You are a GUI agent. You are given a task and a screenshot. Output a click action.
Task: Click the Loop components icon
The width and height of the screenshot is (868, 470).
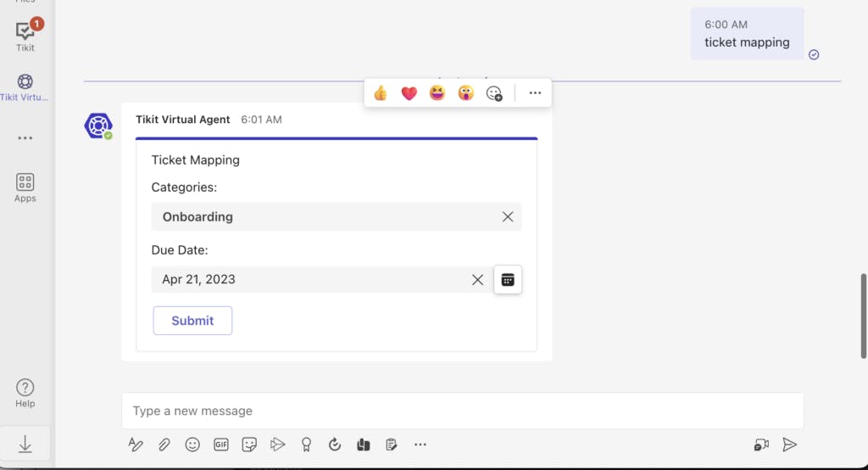click(x=334, y=445)
